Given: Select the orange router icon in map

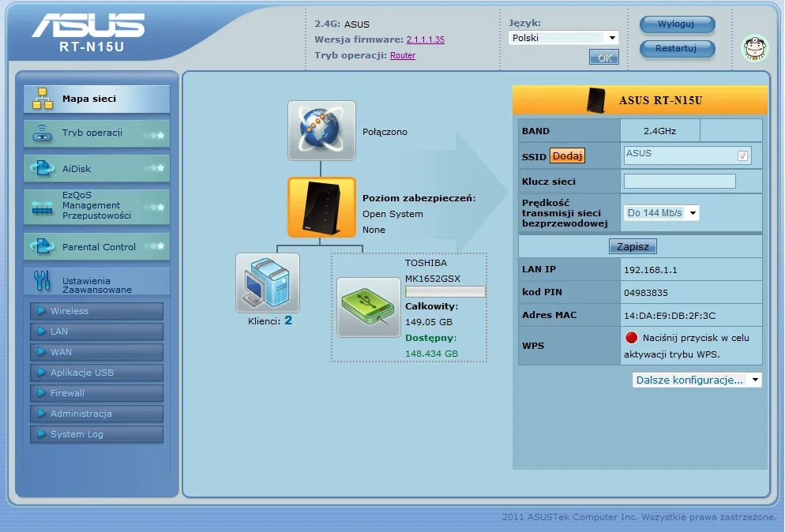Looking at the screenshot, I should click(321, 207).
